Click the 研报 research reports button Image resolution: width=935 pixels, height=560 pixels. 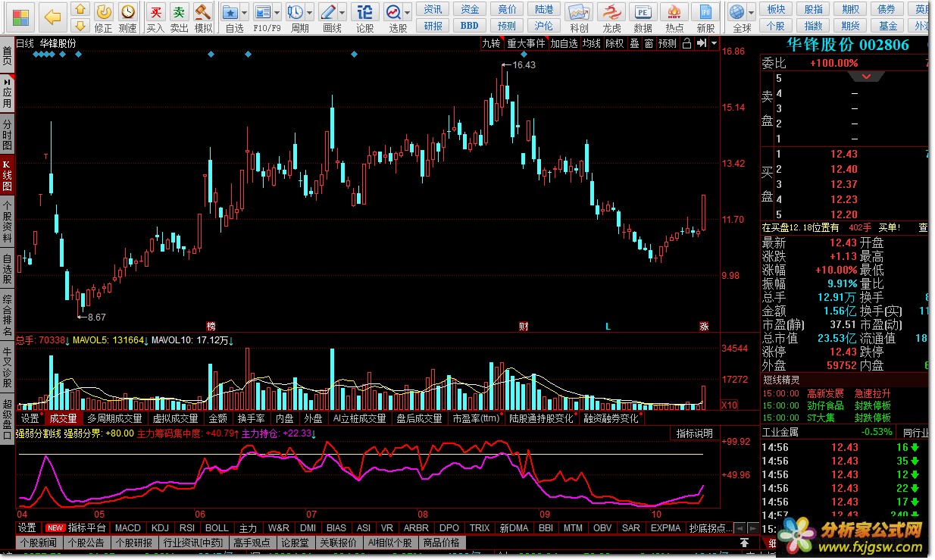tap(433, 26)
